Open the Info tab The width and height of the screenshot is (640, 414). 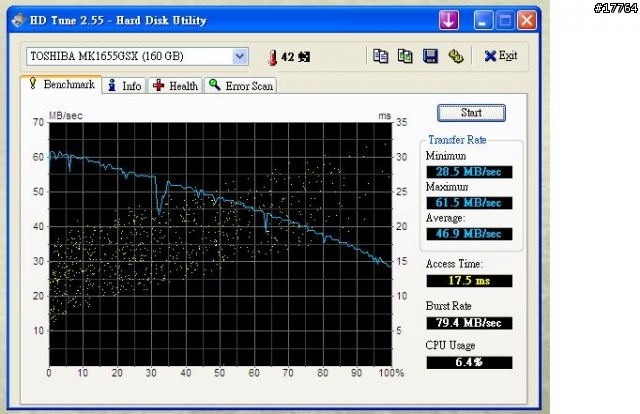pyautogui.click(x=124, y=86)
